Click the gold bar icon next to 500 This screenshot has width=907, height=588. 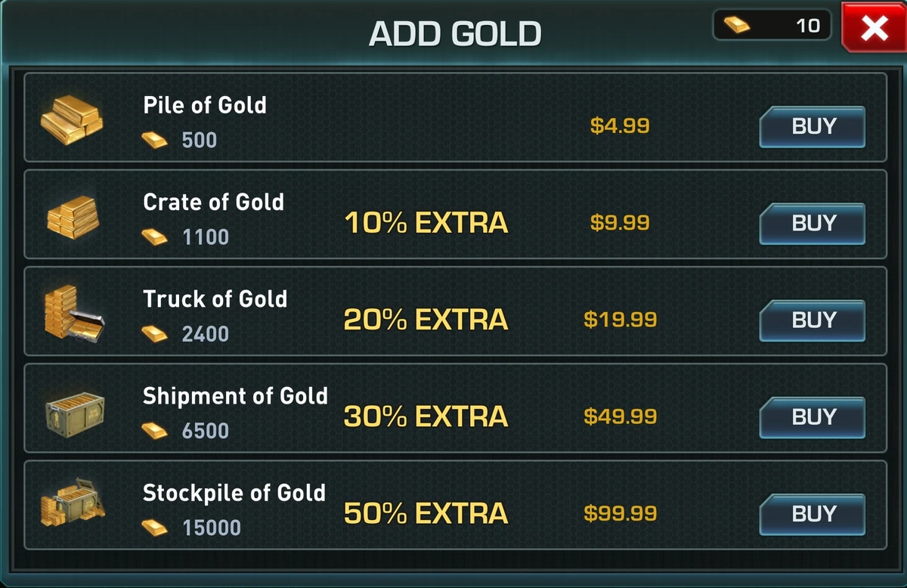click(x=153, y=139)
